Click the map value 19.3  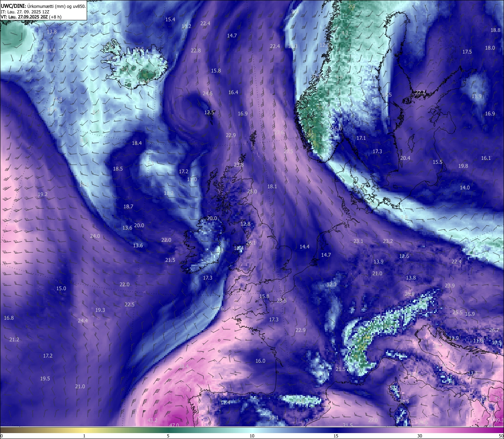(x=100, y=310)
